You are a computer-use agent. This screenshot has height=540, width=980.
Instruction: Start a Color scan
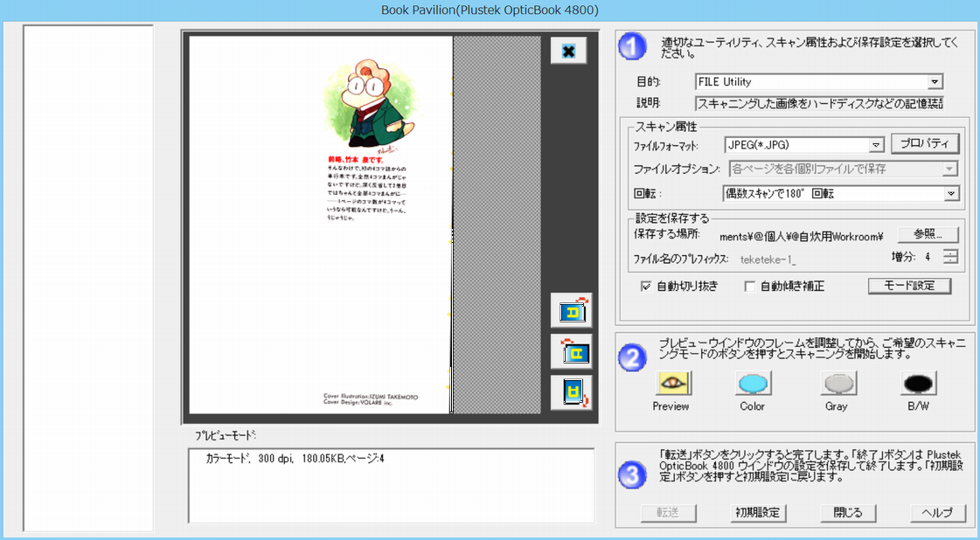pyautogui.click(x=753, y=383)
